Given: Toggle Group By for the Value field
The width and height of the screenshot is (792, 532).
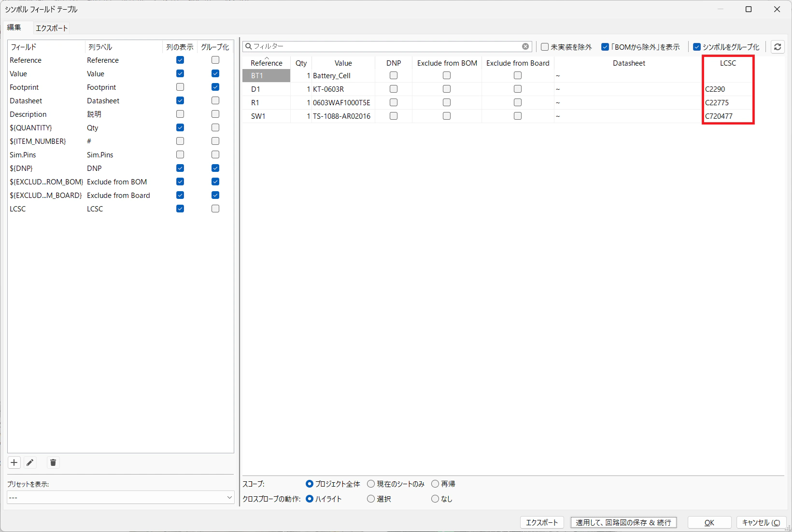Looking at the screenshot, I should (x=215, y=73).
